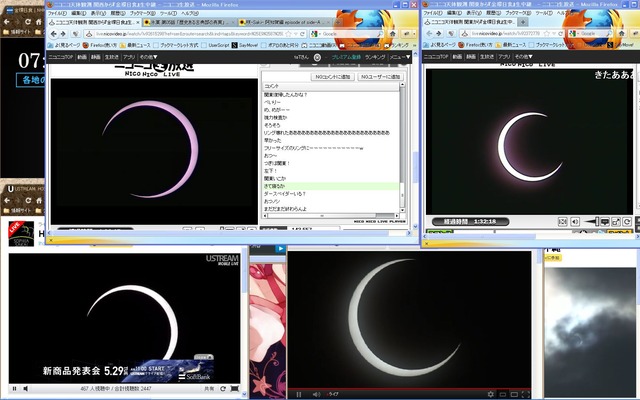Switch to the second tab in left Firefox
Screen dimensions: 640x400
tap(189, 22)
